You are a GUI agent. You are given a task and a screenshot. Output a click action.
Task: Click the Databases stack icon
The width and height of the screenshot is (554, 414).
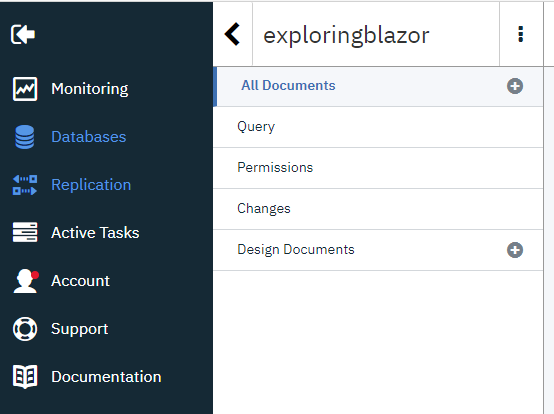[x=25, y=137]
